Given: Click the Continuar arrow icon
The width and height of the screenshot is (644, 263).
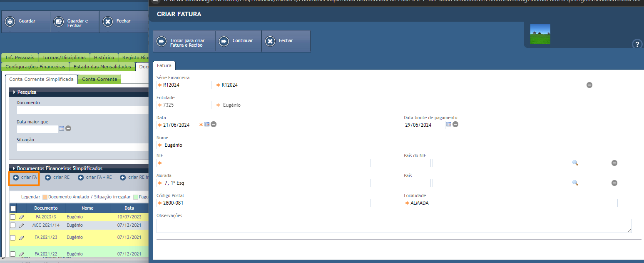Looking at the screenshot, I should click(x=224, y=41).
